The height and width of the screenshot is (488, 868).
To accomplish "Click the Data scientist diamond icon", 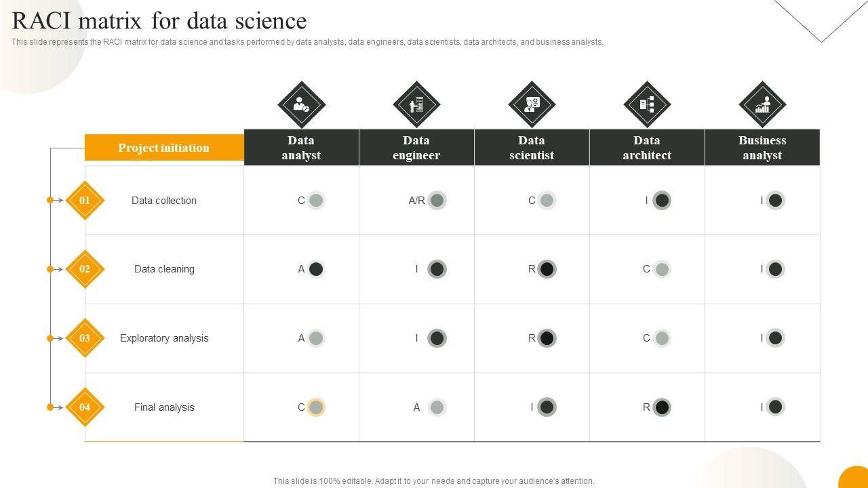I will [x=532, y=104].
